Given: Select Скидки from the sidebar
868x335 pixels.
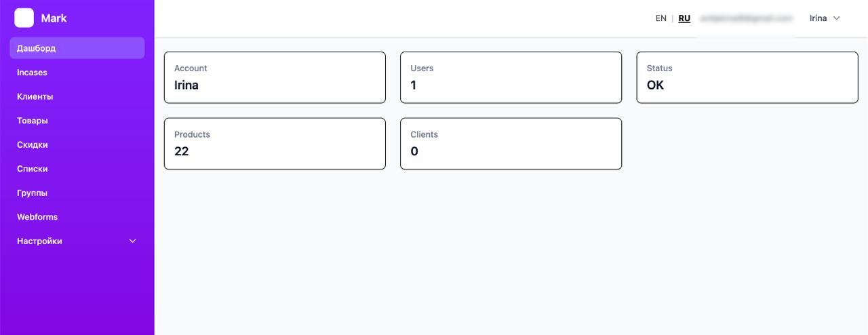Looking at the screenshot, I should tap(33, 144).
